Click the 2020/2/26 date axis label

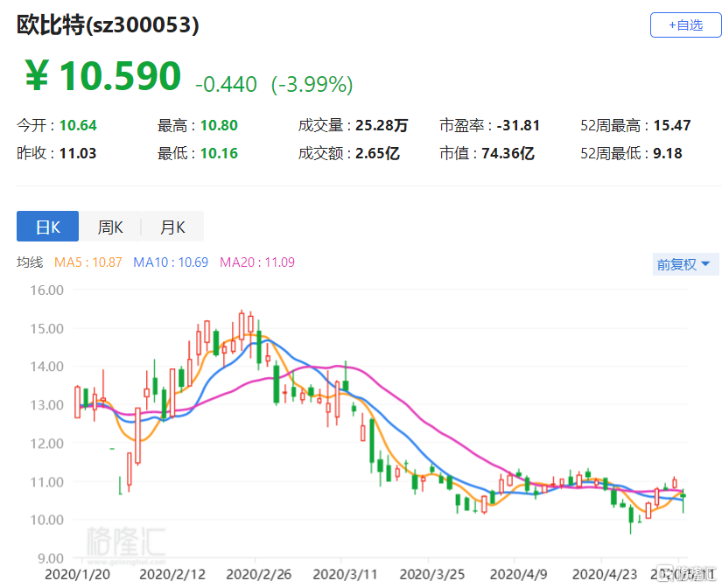[259, 575]
